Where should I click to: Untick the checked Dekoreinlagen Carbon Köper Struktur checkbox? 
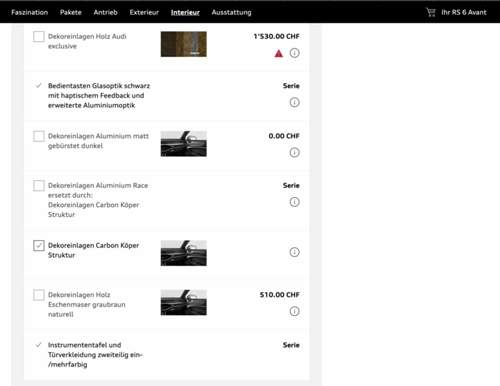click(x=39, y=246)
